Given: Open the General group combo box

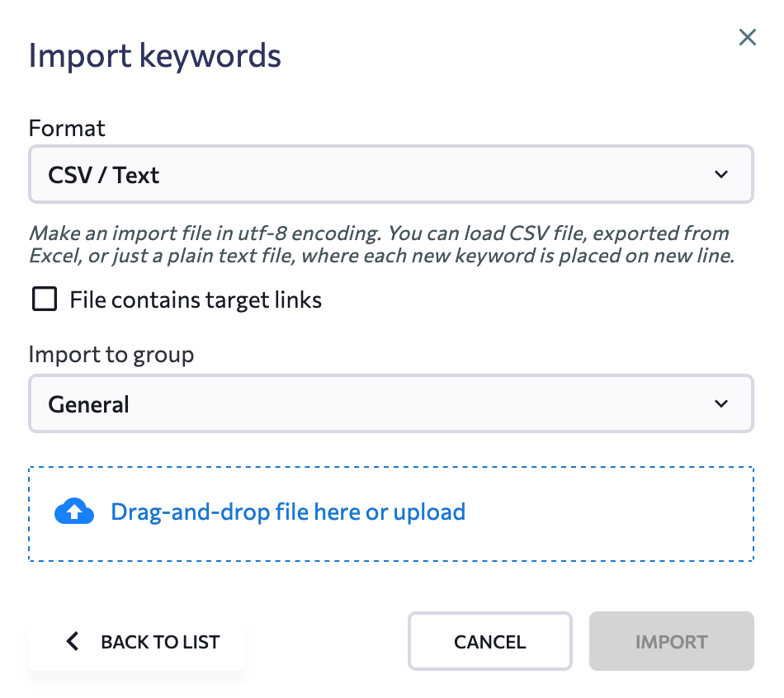Looking at the screenshot, I should (x=391, y=403).
